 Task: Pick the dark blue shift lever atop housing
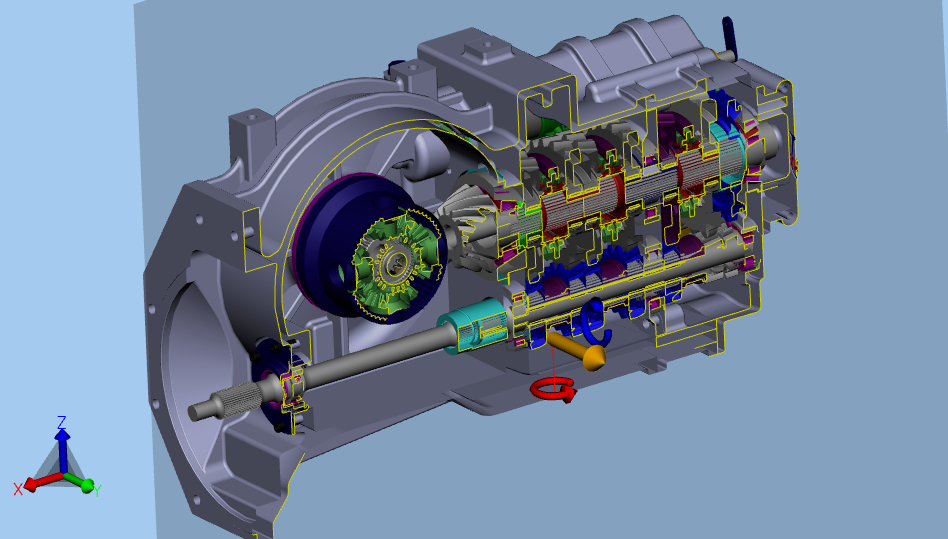(x=728, y=37)
